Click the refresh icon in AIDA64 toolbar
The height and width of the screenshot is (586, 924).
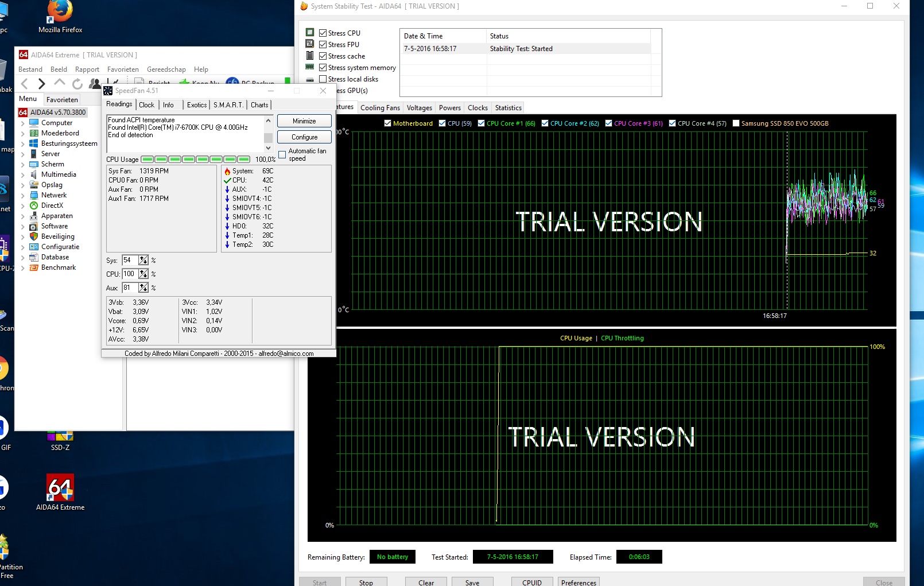point(77,84)
